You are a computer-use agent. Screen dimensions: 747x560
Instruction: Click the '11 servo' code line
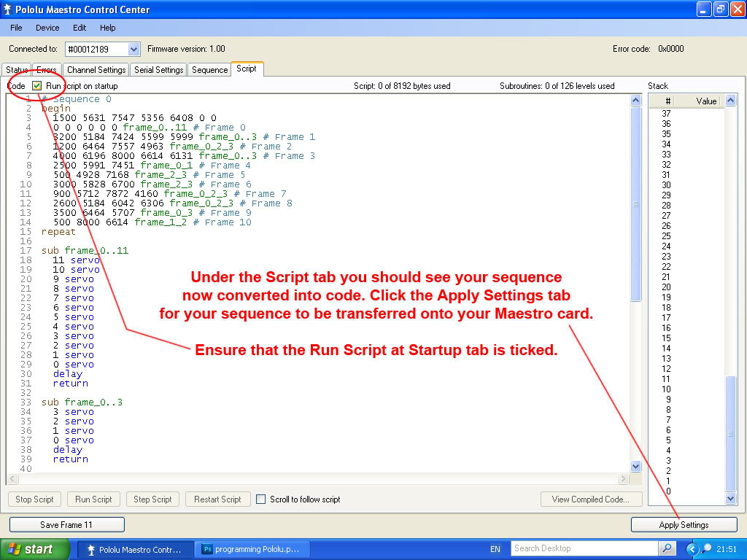click(x=76, y=260)
